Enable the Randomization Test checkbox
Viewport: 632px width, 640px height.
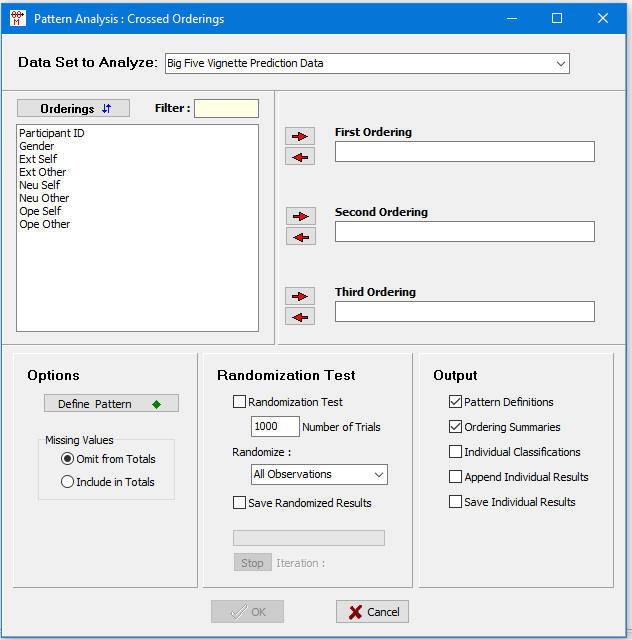(239, 402)
